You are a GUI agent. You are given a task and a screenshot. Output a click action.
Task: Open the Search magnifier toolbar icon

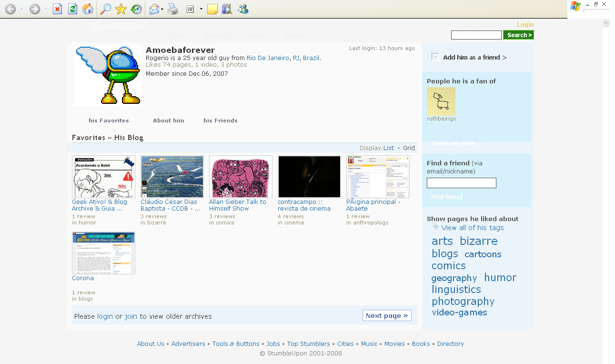[105, 9]
